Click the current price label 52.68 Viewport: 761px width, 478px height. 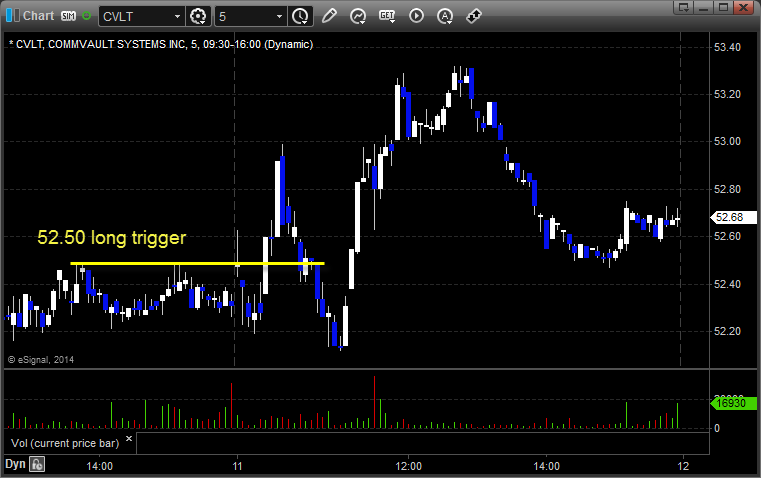point(733,217)
